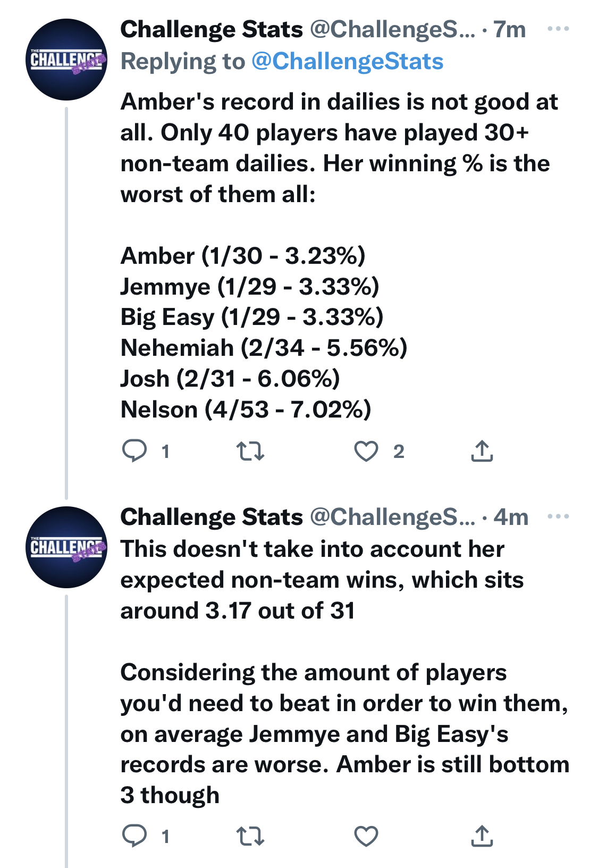This screenshot has width=598, height=868.
Task: Retweet the expected non-team wins tweet
Action: pos(250,836)
